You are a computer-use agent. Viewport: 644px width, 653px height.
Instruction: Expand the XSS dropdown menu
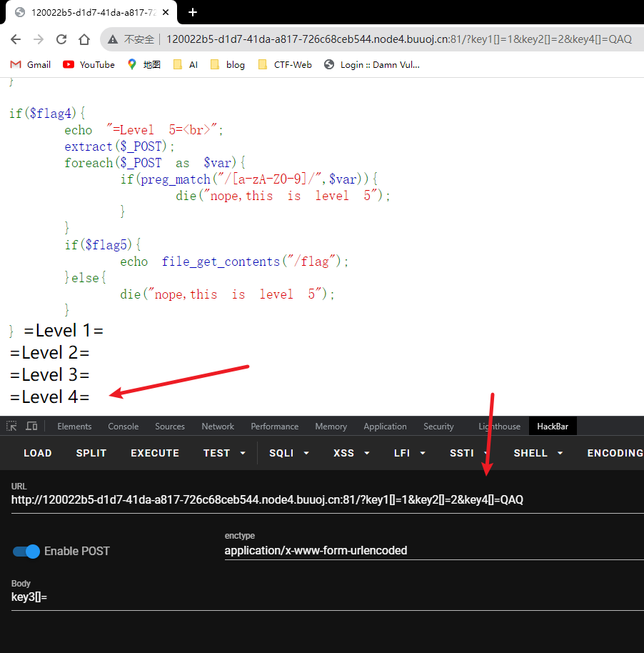(351, 453)
